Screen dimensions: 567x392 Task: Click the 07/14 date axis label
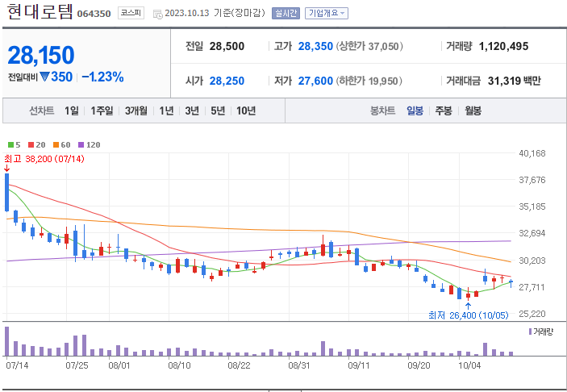coord(17,365)
